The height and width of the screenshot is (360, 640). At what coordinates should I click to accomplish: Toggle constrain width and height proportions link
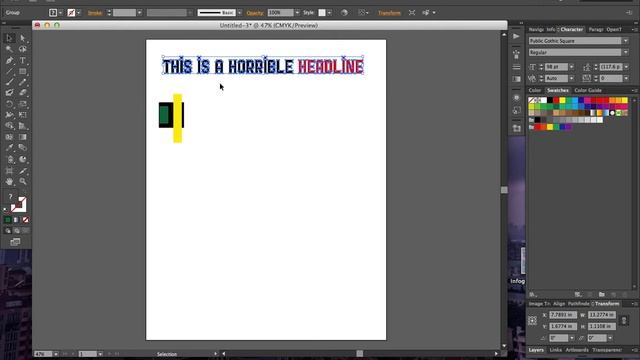[x=624, y=320]
